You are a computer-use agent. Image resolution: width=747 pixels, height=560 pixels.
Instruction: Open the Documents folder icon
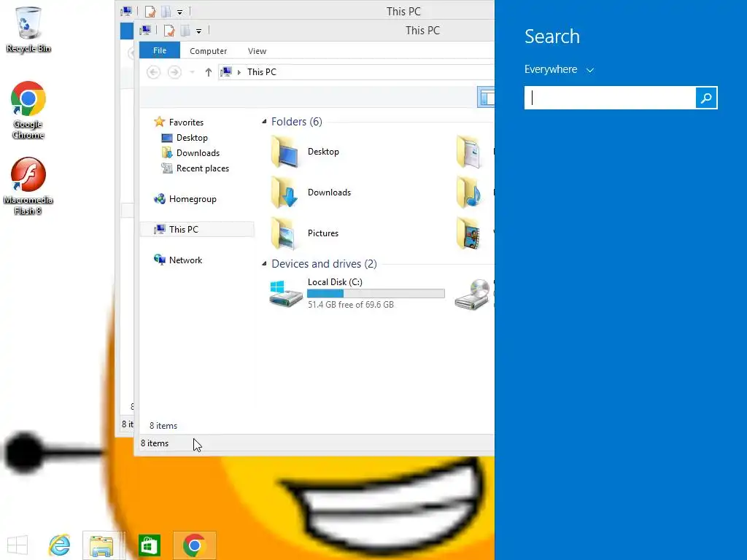tap(469, 152)
